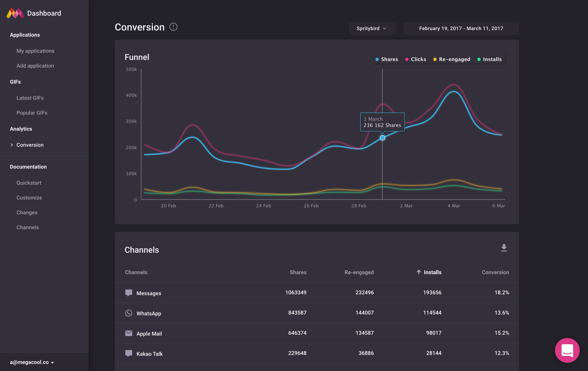Viewport: 588px width, 371px height.
Task: Download channels data with download icon
Action: coord(504,248)
